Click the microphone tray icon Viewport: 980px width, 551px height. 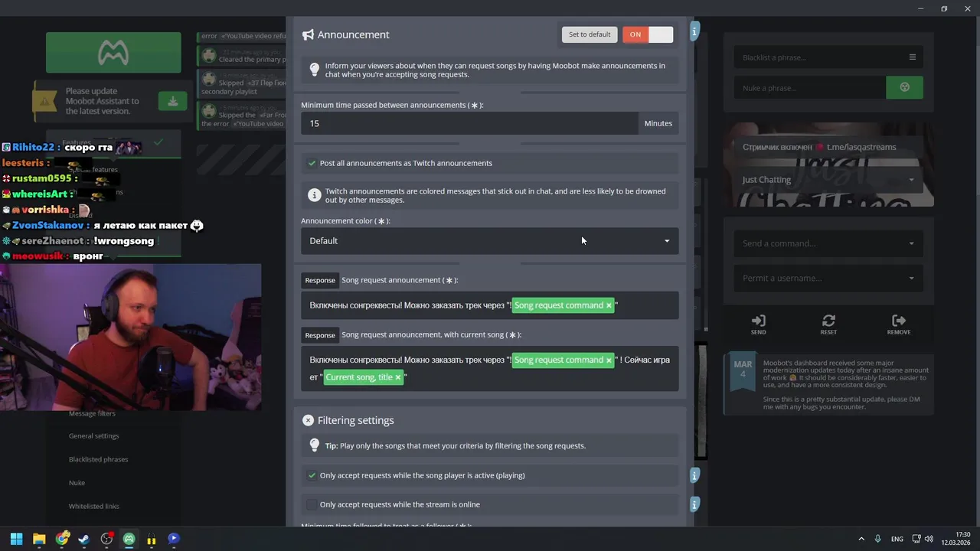[x=878, y=539]
